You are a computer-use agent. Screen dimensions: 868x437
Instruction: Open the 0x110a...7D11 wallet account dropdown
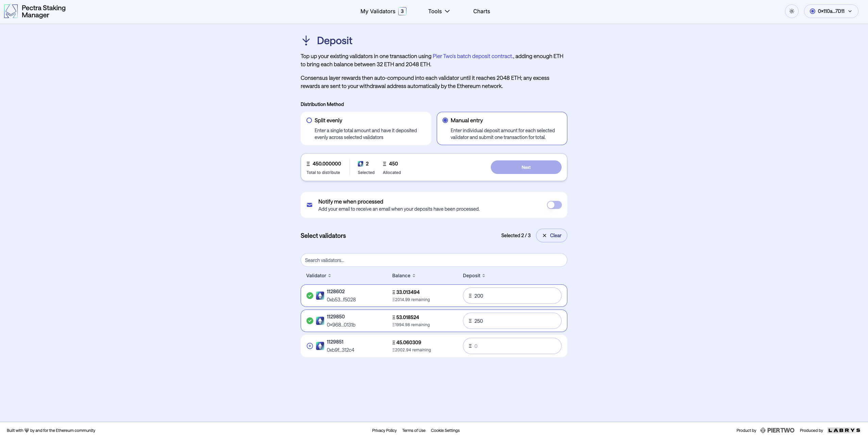click(831, 11)
